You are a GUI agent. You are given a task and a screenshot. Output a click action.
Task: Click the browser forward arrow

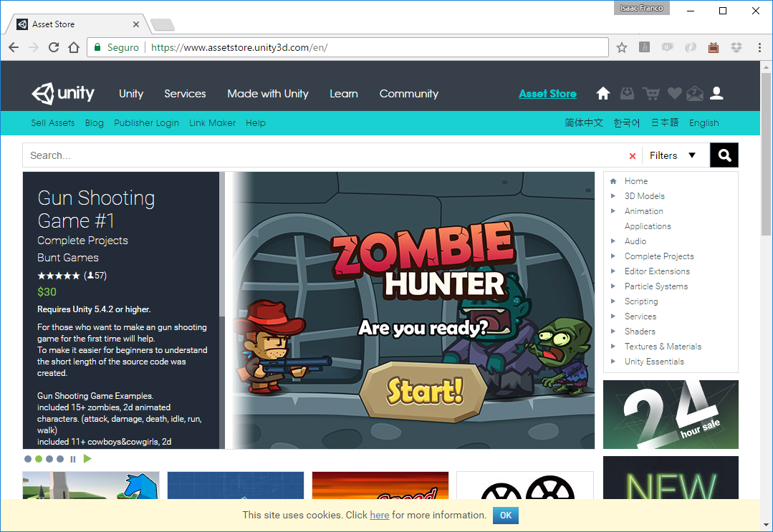click(34, 47)
